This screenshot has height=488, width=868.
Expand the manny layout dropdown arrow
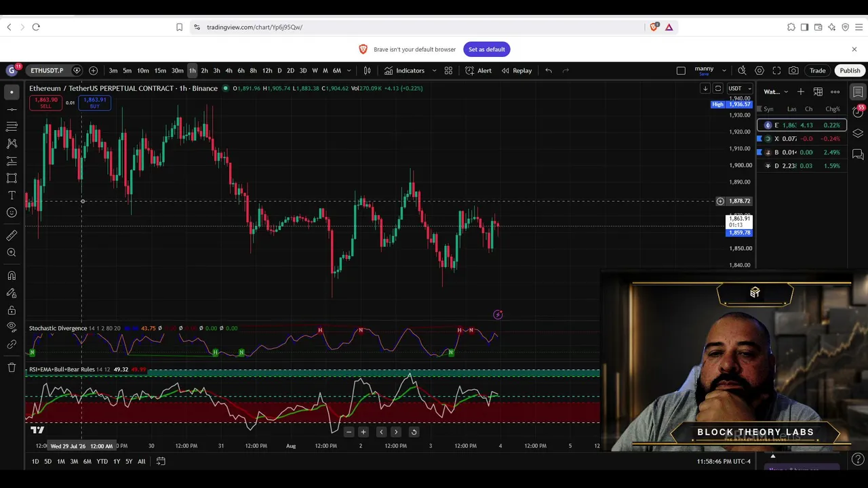click(724, 70)
